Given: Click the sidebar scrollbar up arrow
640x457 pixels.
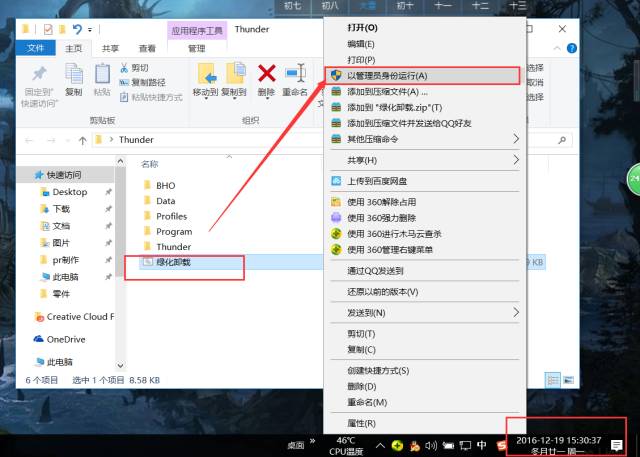Looking at the screenshot, I should coord(120,161).
